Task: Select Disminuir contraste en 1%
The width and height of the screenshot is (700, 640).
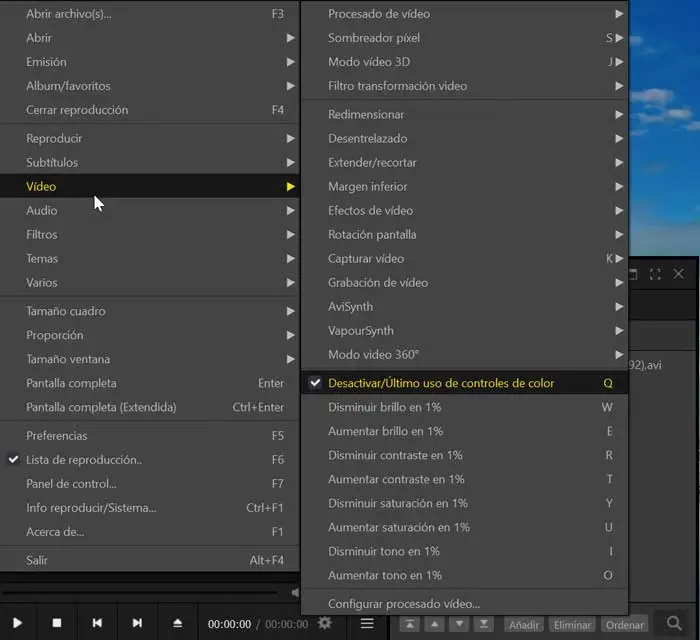Action: [465, 455]
